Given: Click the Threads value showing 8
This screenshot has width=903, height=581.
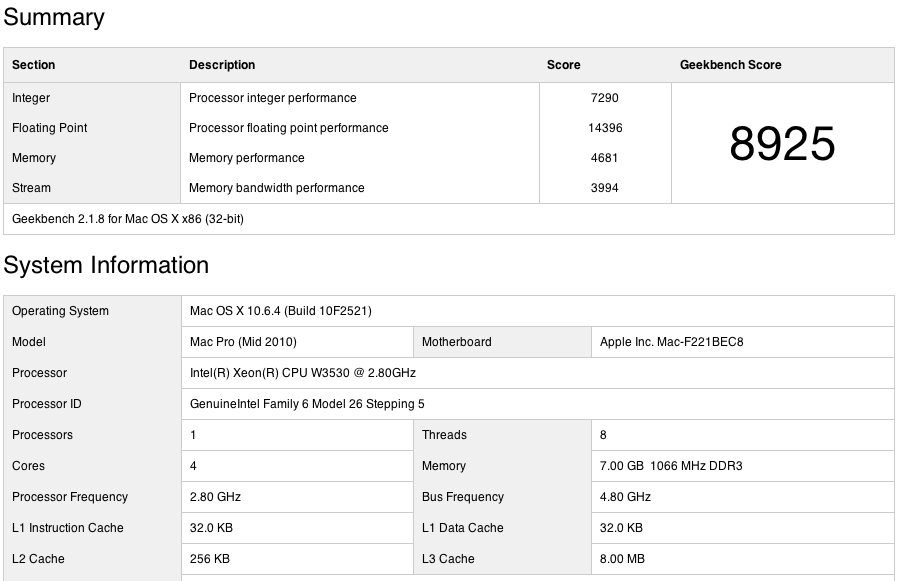Looking at the screenshot, I should 601,435.
